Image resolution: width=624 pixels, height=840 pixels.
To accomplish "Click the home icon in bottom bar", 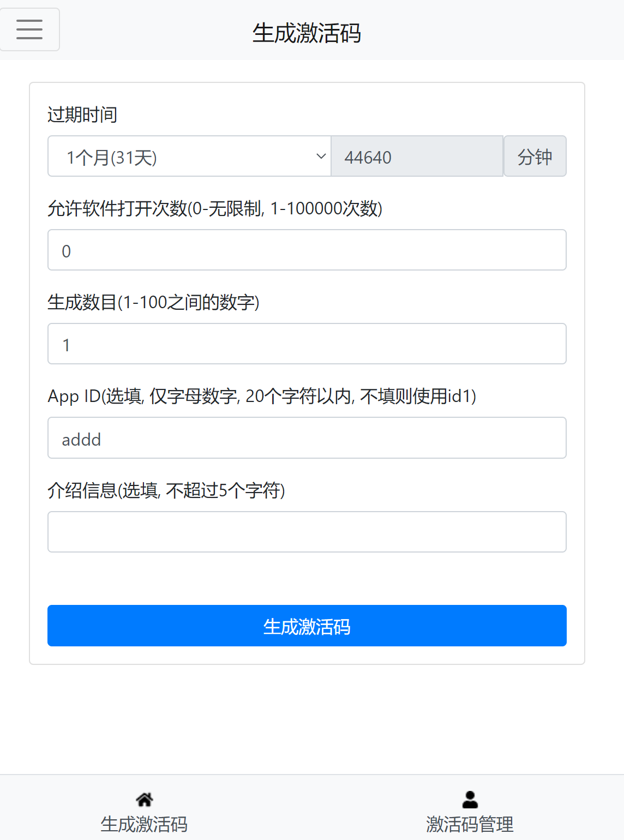I will (x=145, y=800).
